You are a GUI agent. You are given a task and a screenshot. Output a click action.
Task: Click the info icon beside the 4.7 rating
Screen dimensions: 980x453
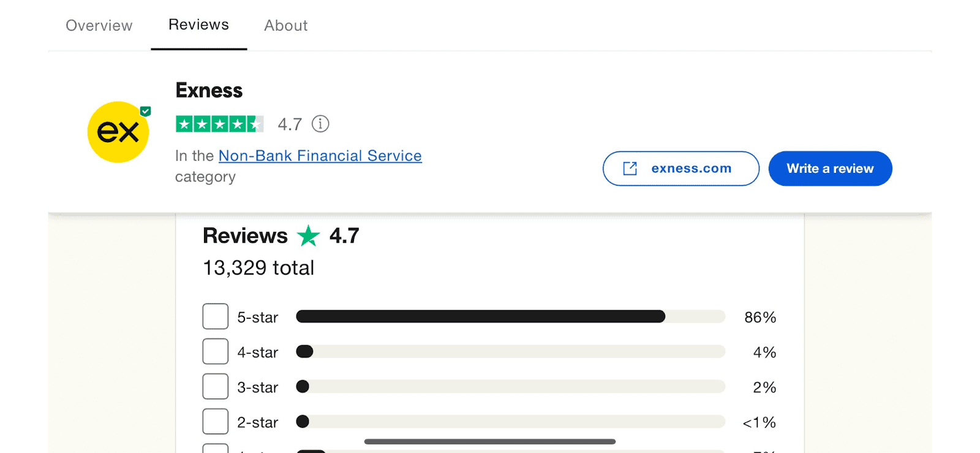[320, 124]
